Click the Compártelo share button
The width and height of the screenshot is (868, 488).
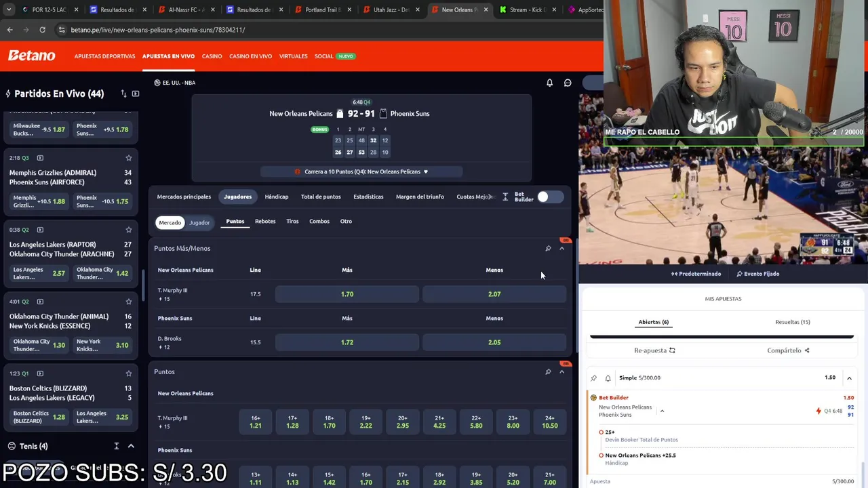coord(788,350)
